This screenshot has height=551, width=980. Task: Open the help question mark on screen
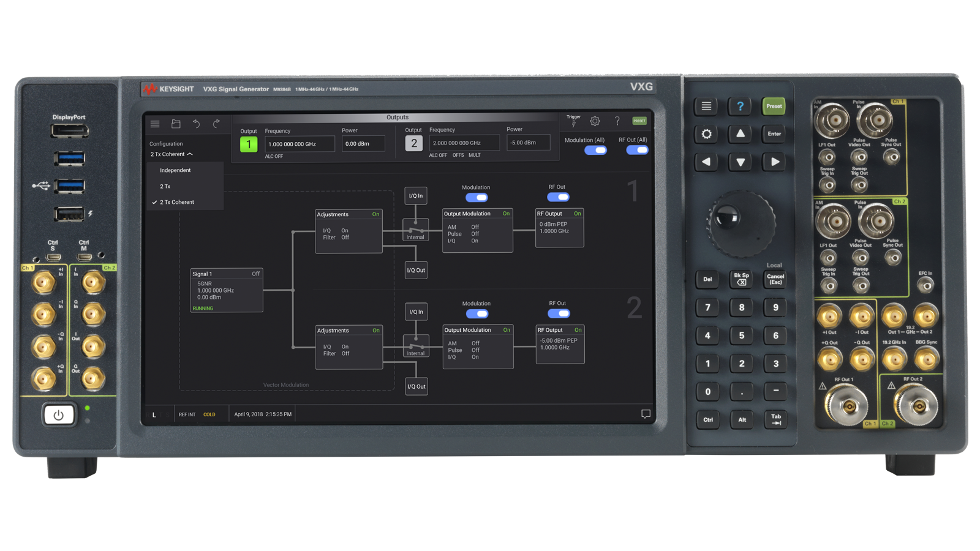click(x=617, y=121)
